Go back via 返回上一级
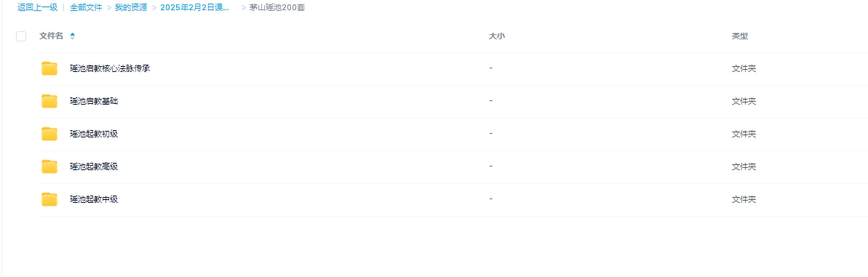868x277 pixels. (38, 8)
